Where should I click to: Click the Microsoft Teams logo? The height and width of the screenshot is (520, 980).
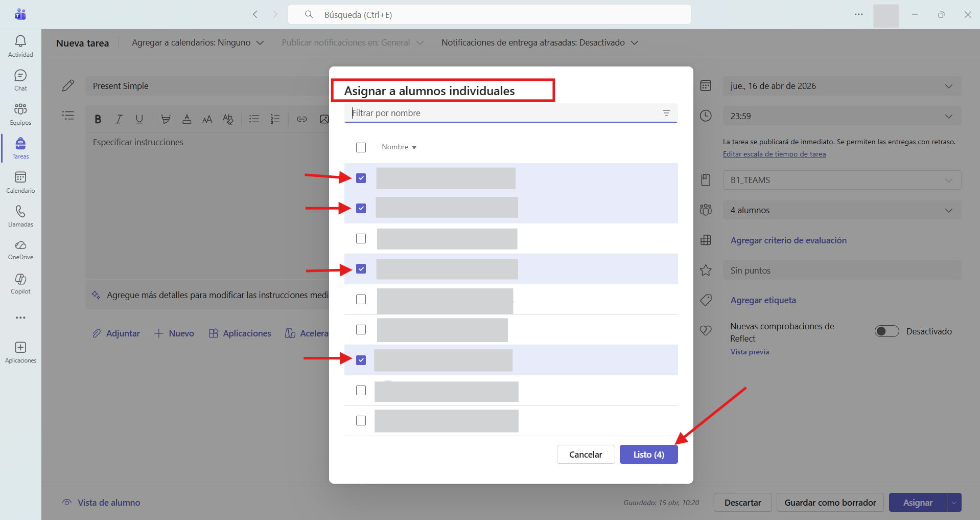coord(20,14)
